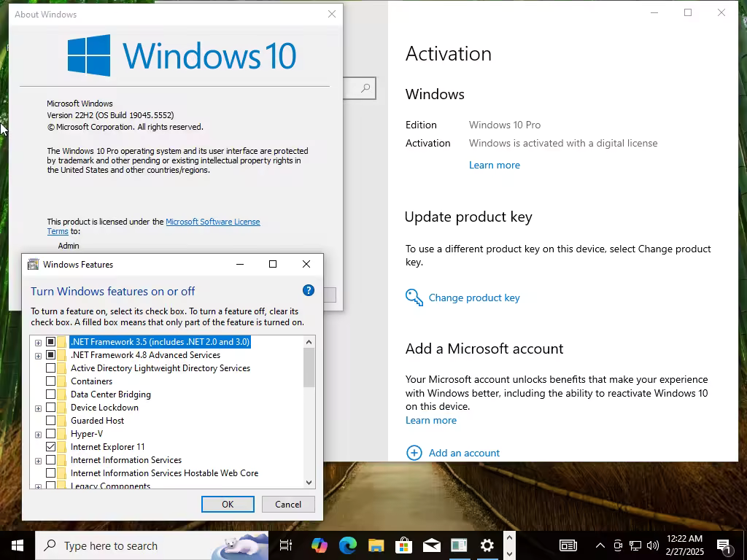Screen dimensions: 747x560
Task: Click Learn more under Activation status
Action: tap(494, 165)
